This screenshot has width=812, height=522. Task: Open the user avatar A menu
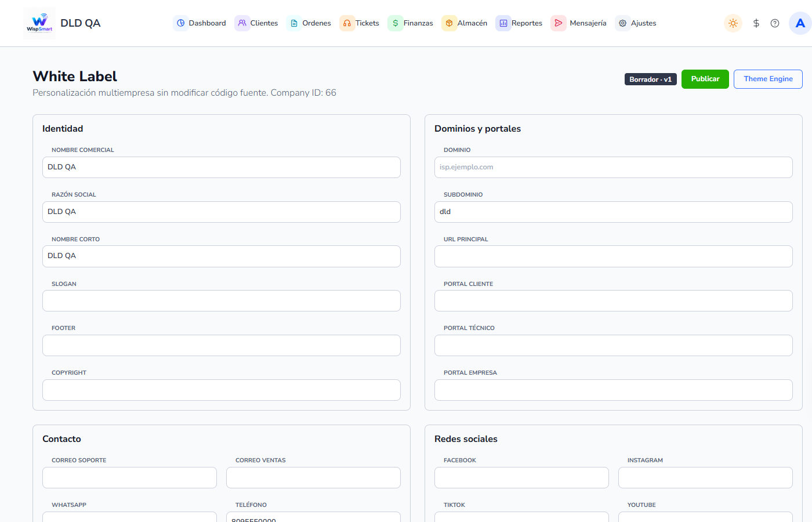pos(800,23)
